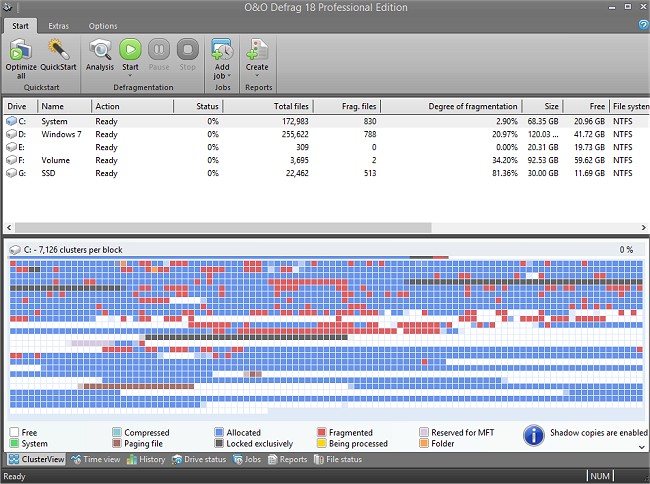Click the '81.36%' fragmentation value
Viewport: 650px width, 484px height.
[x=504, y=173]
